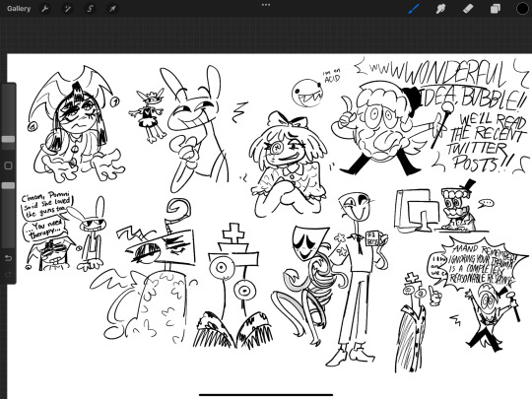532x399 pixels.
Task: Return to the Gallery
Action: click(x=19, y=9)
